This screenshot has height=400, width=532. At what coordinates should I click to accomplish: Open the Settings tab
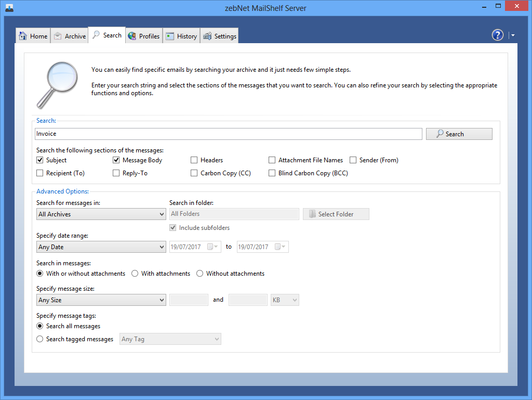point(220,36)
